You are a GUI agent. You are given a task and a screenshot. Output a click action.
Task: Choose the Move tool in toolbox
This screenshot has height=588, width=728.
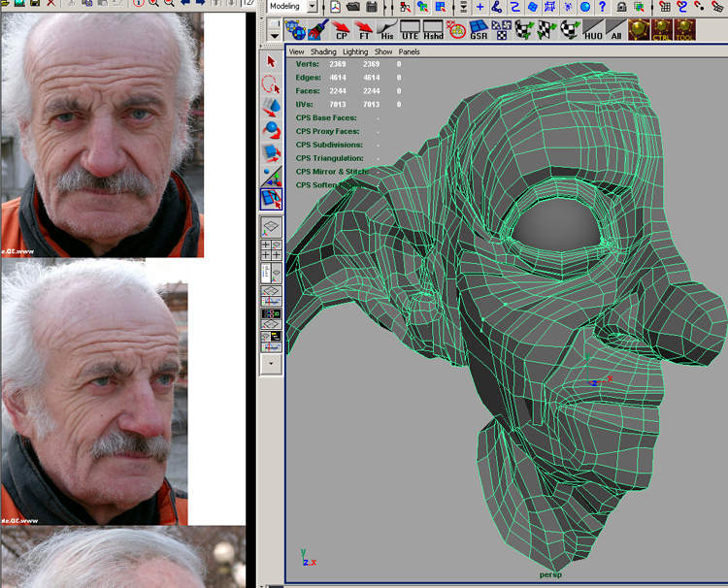pos(272,107)
